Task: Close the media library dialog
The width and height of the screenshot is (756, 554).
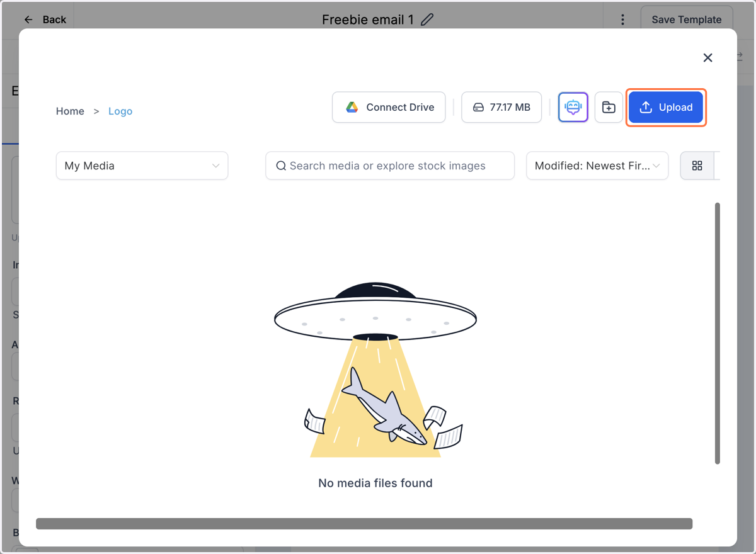Action: pos(707,58)
